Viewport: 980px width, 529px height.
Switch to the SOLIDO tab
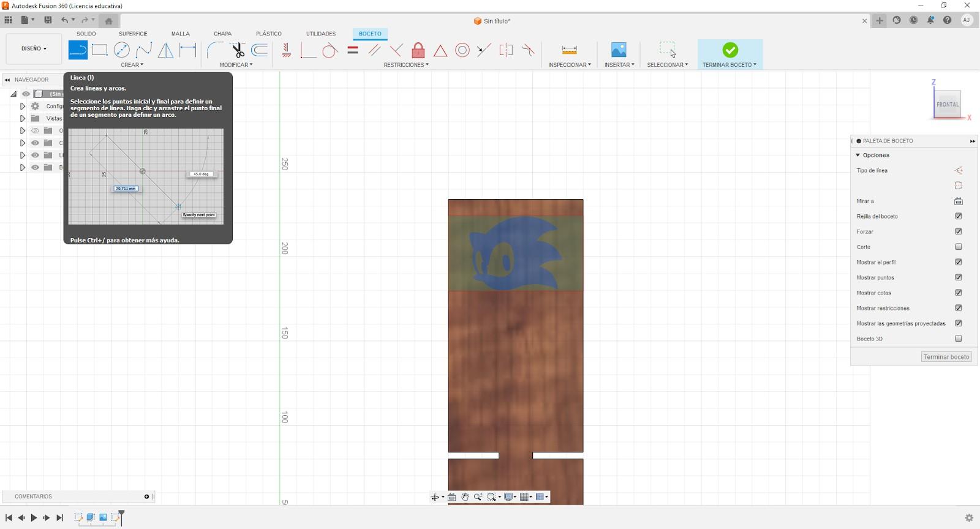pos(86,34)
